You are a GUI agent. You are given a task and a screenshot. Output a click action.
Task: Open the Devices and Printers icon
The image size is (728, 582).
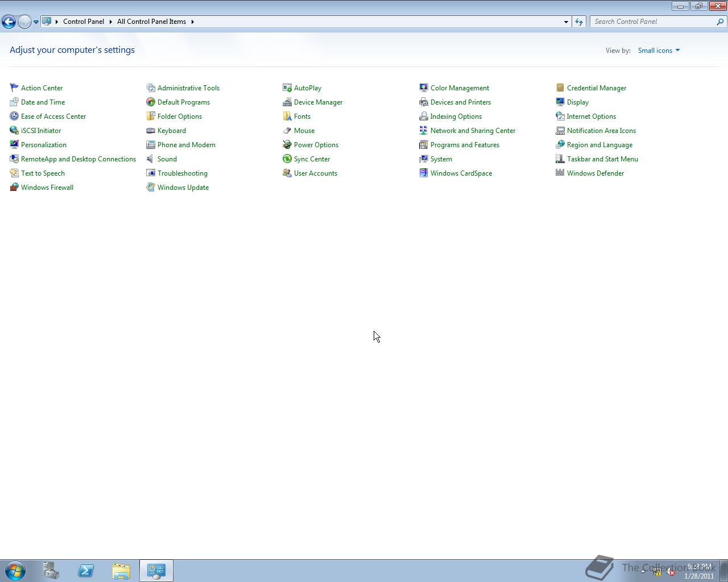coord(424,102)
